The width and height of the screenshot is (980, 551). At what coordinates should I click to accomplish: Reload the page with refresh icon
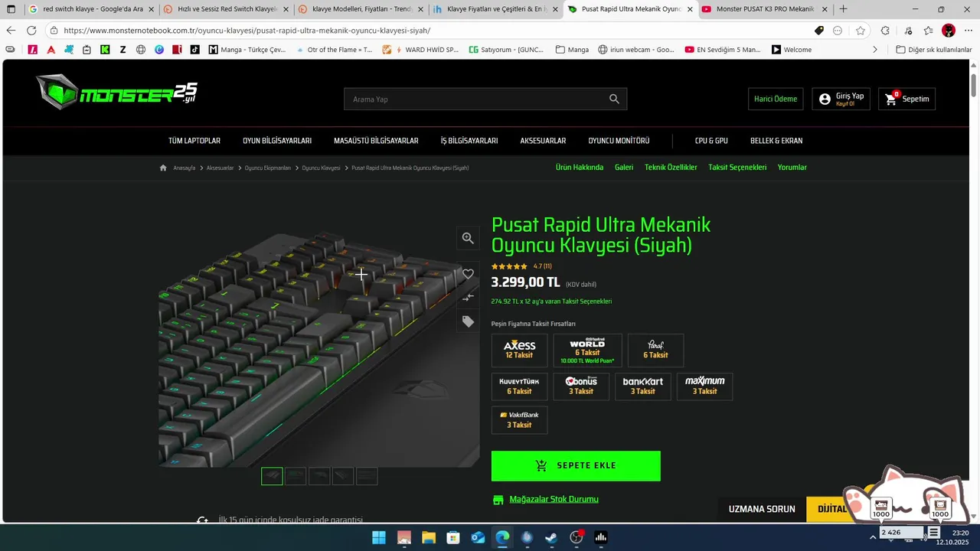pos(31,31)
